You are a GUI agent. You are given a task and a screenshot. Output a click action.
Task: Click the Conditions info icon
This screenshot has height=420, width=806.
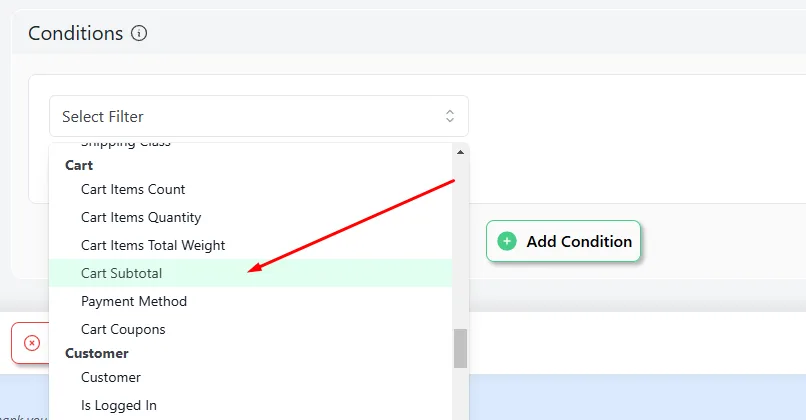pyautogui.click(x=139, y=33)
